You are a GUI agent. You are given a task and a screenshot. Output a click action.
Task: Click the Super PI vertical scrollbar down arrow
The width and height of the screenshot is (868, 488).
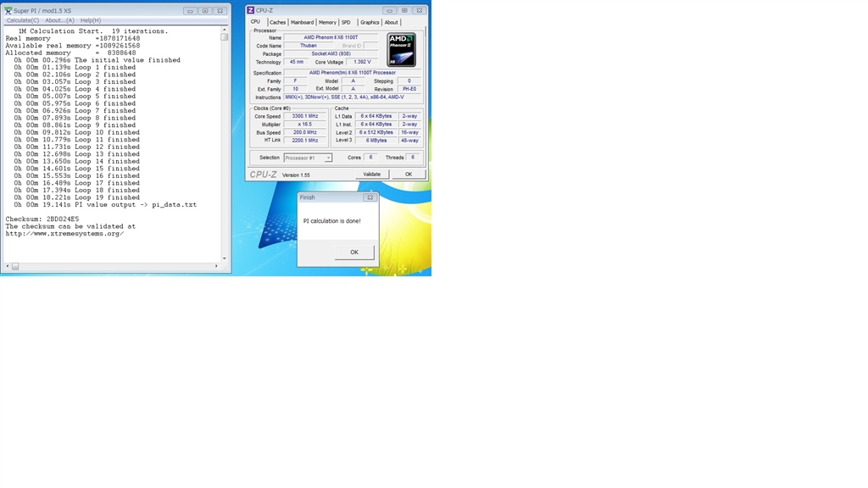pos(224,258)
